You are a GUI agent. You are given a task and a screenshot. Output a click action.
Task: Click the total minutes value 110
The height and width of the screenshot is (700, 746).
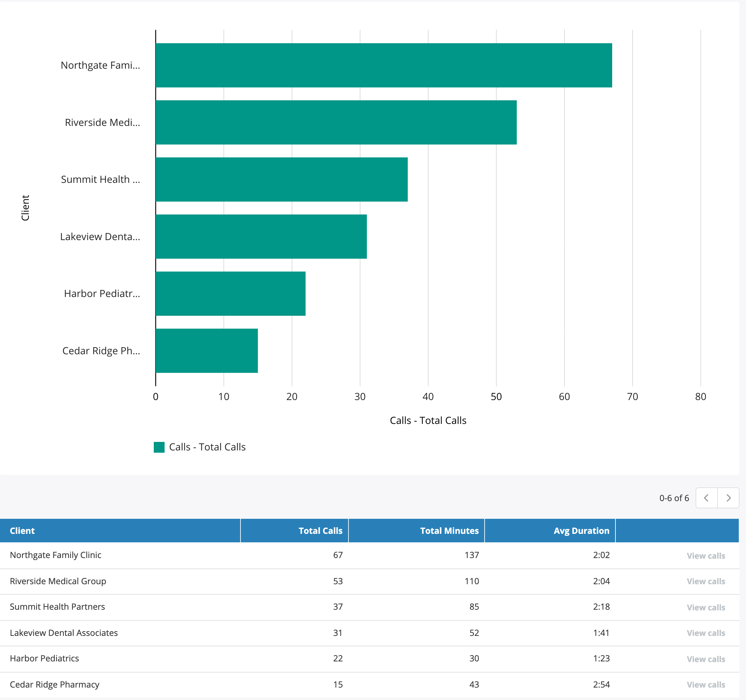pos(472,581)
